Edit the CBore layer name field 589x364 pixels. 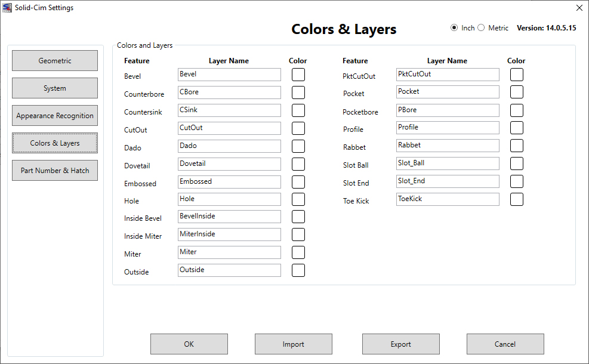click(x=229, y=92)
